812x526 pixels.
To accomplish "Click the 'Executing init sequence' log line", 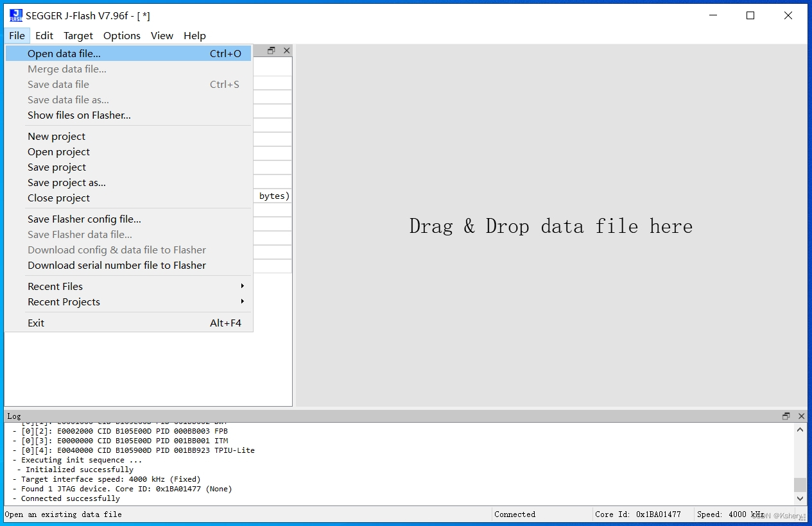I will pyautogui.click(x=77, y=460).
